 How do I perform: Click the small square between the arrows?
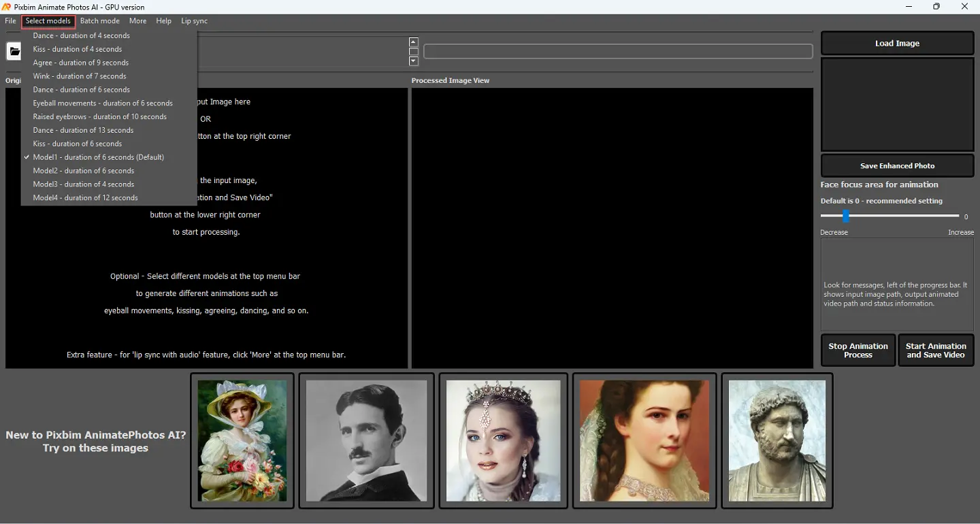point(413,52)
